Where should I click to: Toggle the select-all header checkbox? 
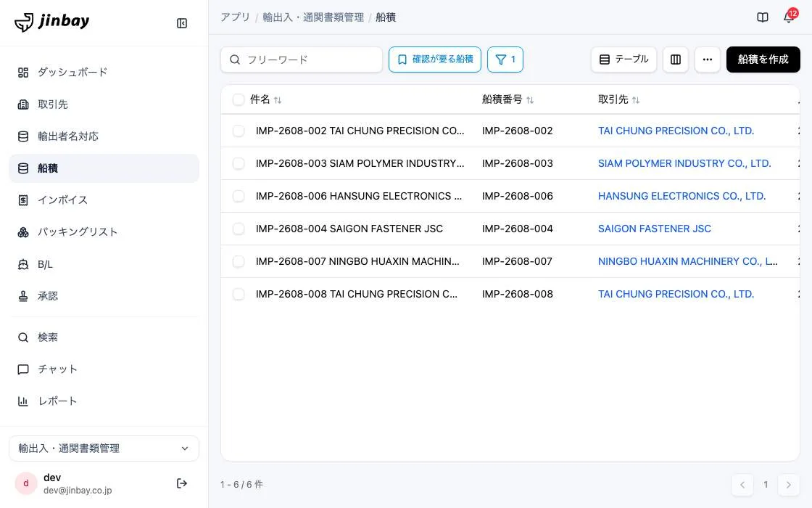pos(239,99)
